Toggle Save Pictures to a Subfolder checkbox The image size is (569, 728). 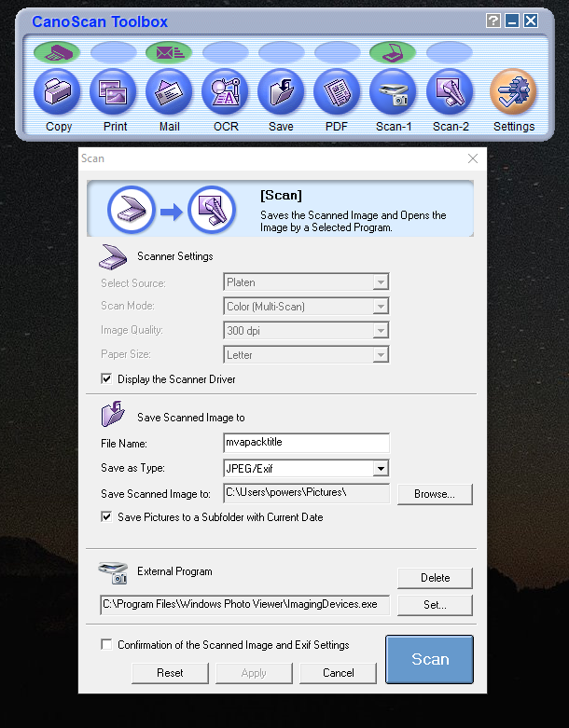pos(106,517)
